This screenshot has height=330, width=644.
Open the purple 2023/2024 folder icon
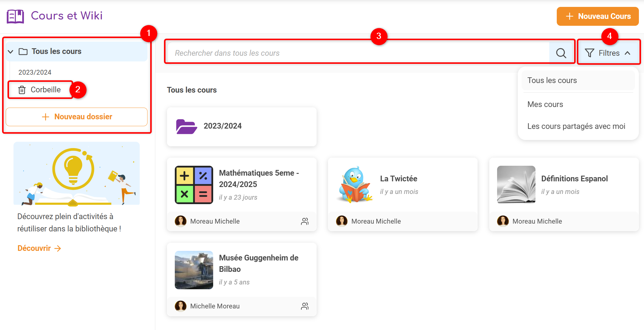coord(186,126)
